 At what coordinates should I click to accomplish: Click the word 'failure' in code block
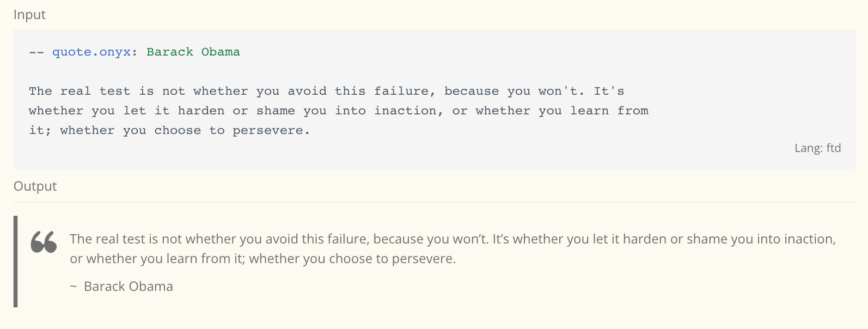click(401, 91)
